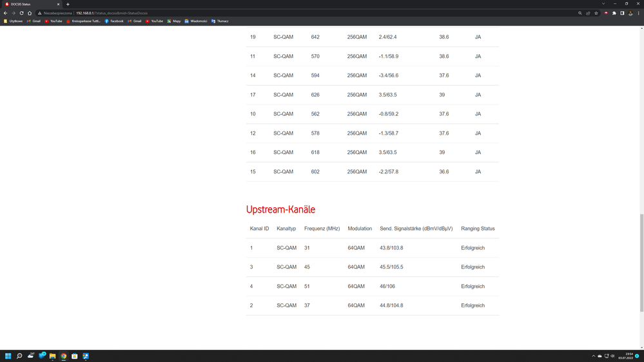Click the browser forward arrow

click(x=13, y=13)
